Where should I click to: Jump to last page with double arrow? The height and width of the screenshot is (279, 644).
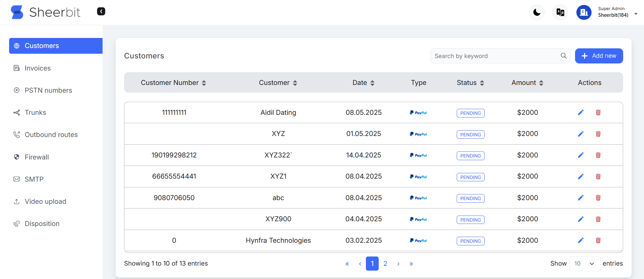411,264
